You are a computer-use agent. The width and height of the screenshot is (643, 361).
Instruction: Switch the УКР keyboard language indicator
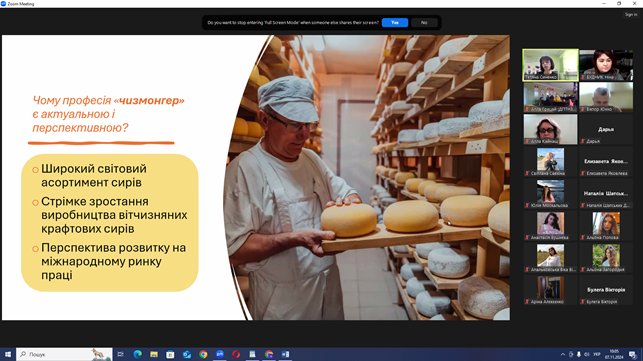pos(597,354)
